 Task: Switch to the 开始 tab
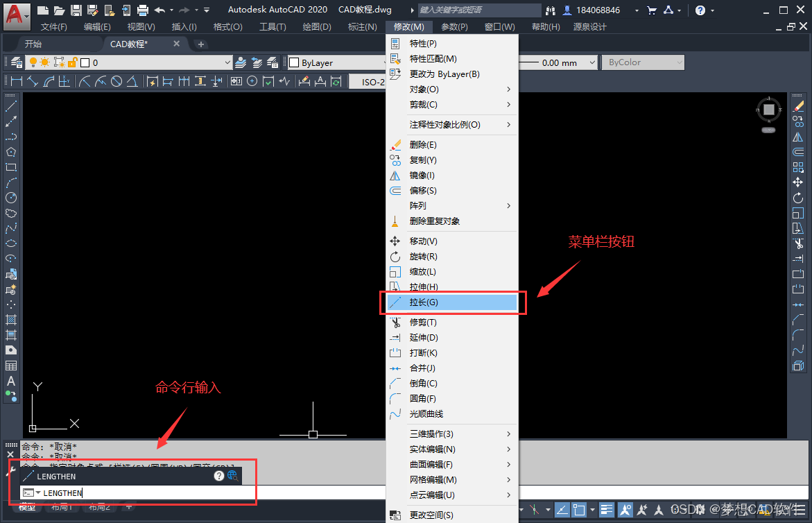(x=33, y=44)
